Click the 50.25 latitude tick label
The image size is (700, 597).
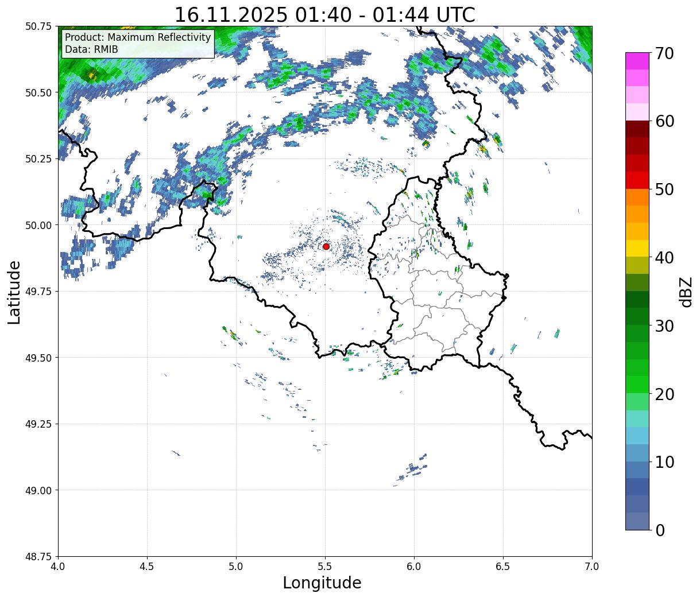coord(38,159)
